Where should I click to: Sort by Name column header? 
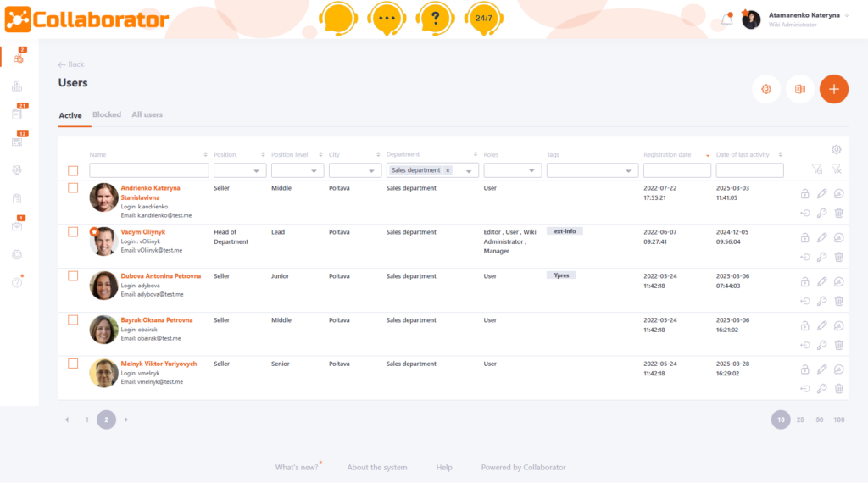(98, 154)
